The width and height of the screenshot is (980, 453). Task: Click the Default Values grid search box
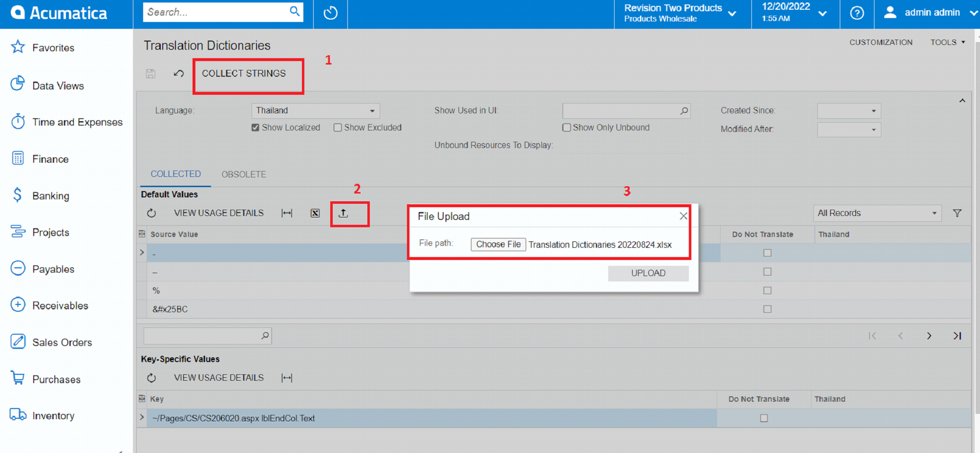click(x=208, y=336)
